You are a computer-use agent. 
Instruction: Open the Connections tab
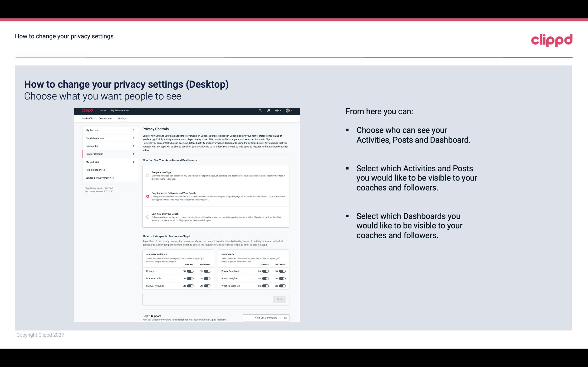point(105,118)
